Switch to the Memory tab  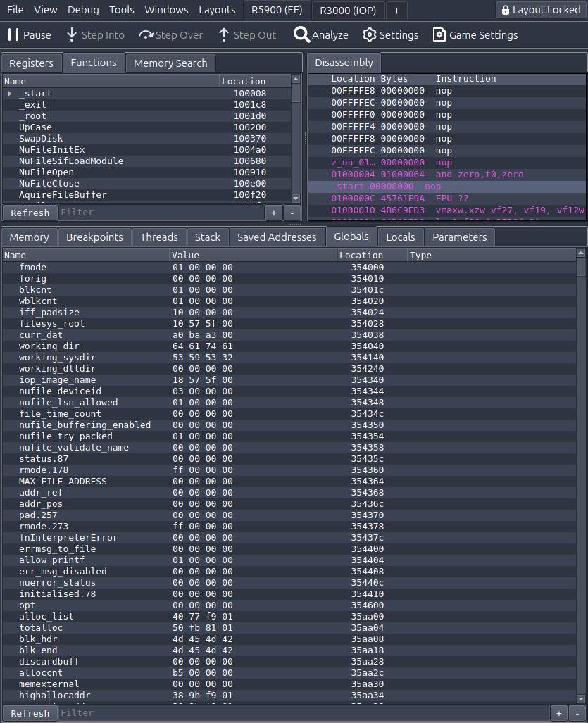click(x=29, y=237)
